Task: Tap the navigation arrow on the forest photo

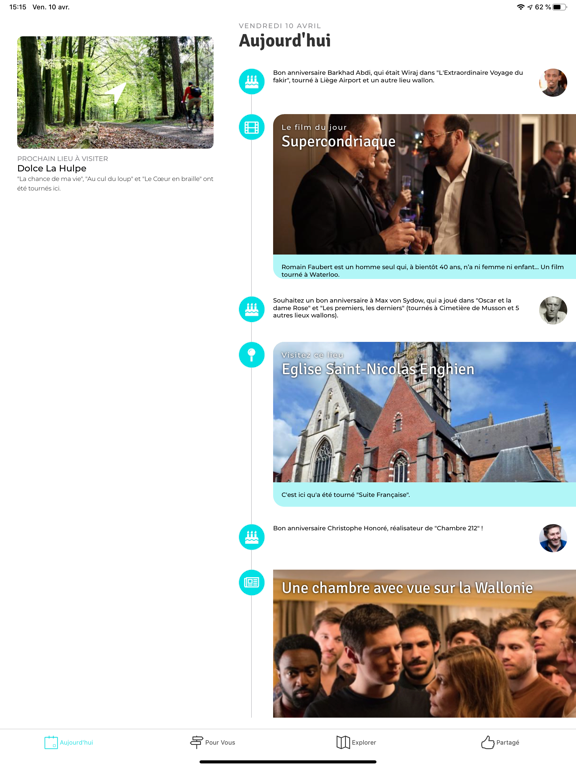Action: click(x=116, y=92)
